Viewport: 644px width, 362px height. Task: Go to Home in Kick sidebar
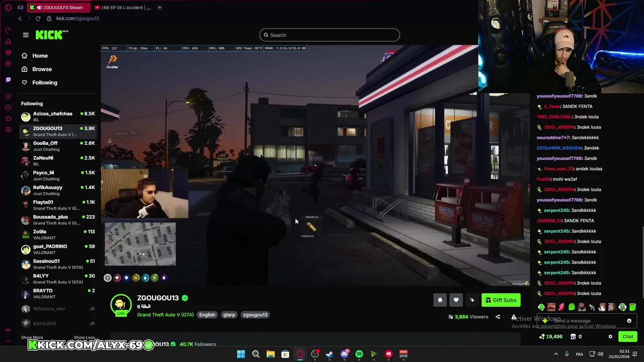[x=35, y=56]
